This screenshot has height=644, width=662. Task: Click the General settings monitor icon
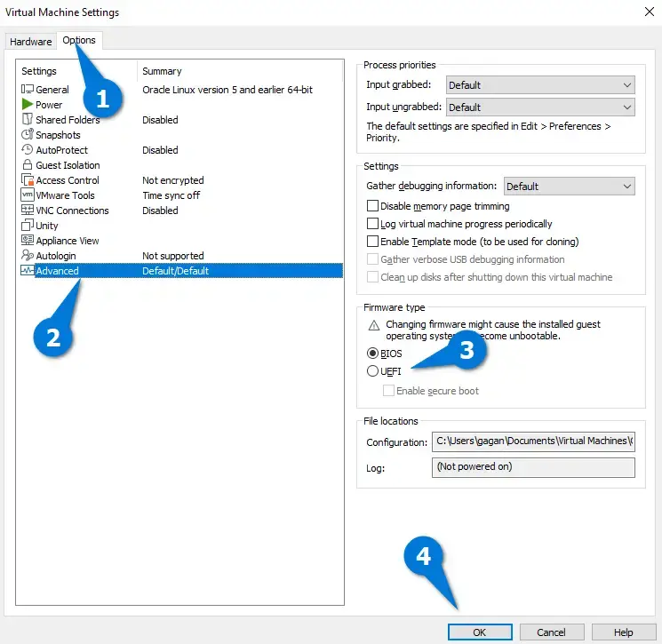[x=28, y=89]
